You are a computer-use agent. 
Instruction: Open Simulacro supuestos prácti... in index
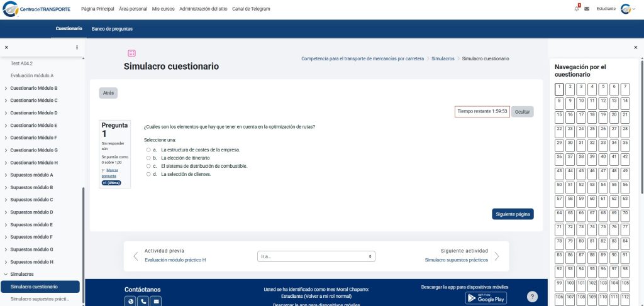[x=40, y=299]
